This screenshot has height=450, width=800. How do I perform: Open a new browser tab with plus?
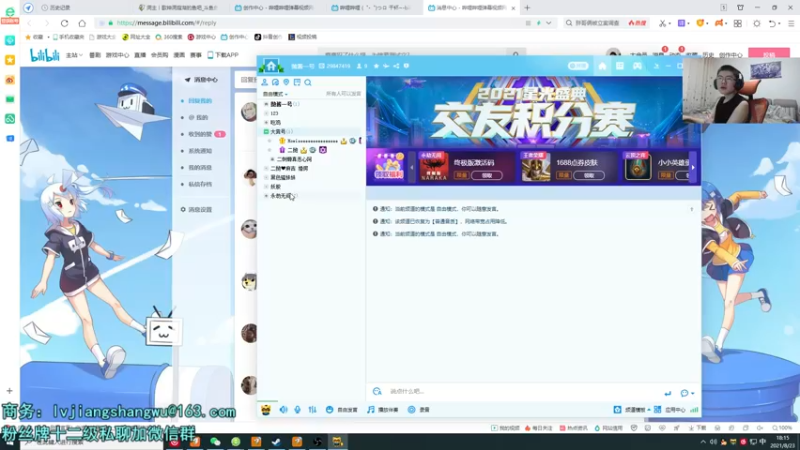click(527, 8)
